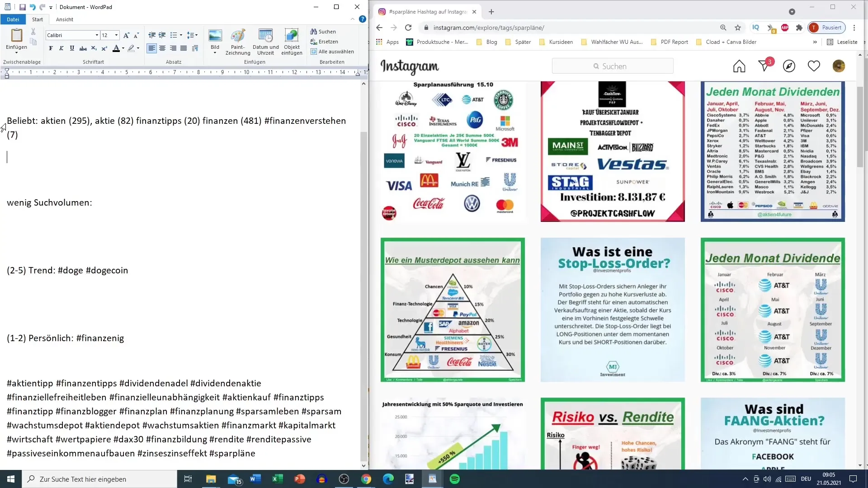Open the ABP Adblock Plus extension
Image resolution: width=868 pixels, height=488 pixels.
coord(785,28)
